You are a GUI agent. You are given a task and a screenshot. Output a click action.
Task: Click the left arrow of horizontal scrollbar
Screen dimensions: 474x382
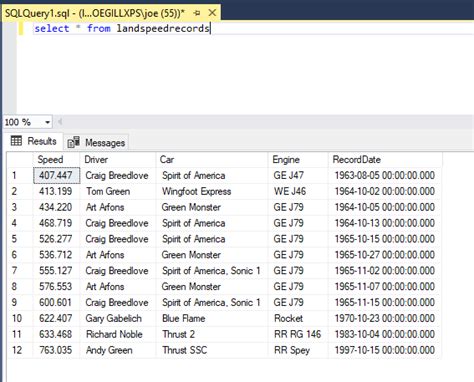60,122
